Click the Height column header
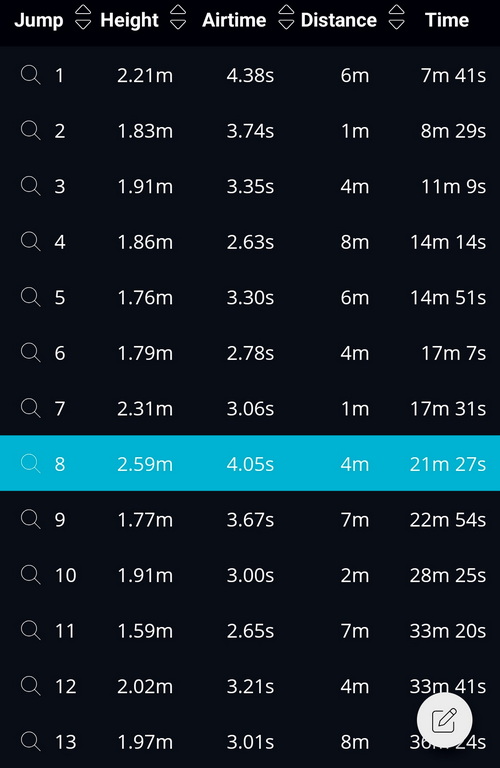This screenshot has height=768, width=500. pos(129,20)
